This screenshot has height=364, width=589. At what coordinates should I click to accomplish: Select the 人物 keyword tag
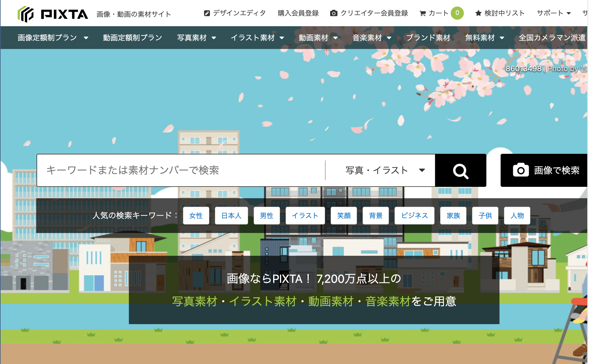(517, 216)
